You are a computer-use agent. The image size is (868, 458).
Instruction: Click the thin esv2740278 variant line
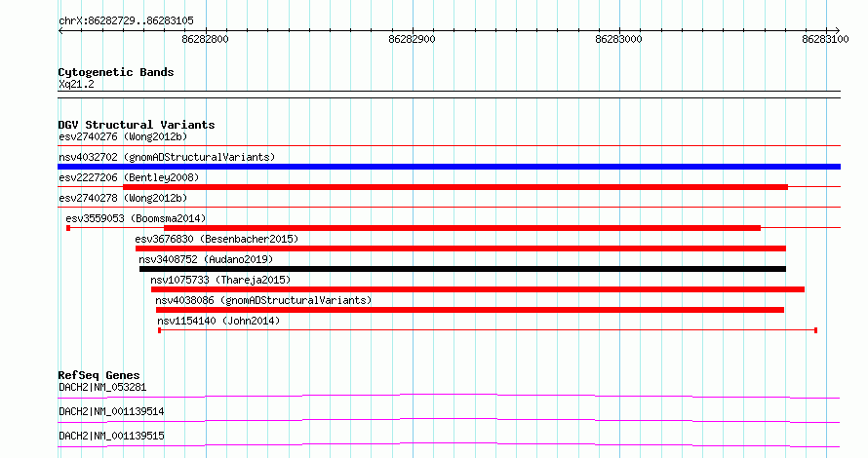click(x=449, y=208)
